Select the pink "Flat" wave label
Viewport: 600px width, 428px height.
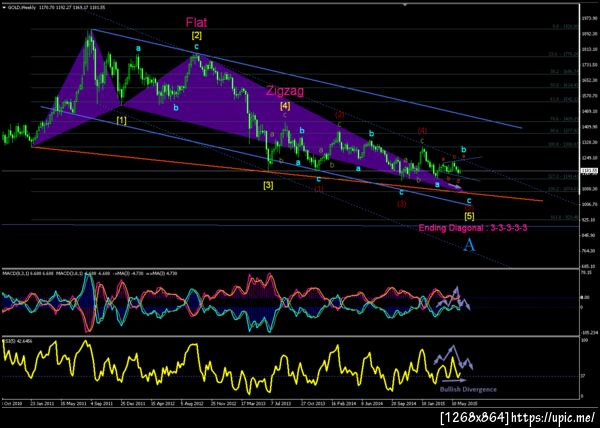[196, 23]
